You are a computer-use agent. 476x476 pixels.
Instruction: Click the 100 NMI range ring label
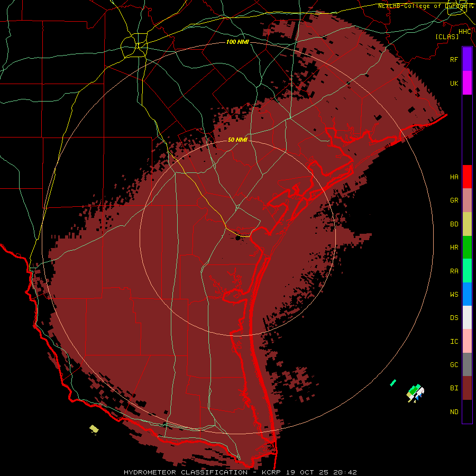(x=237, y=42)
